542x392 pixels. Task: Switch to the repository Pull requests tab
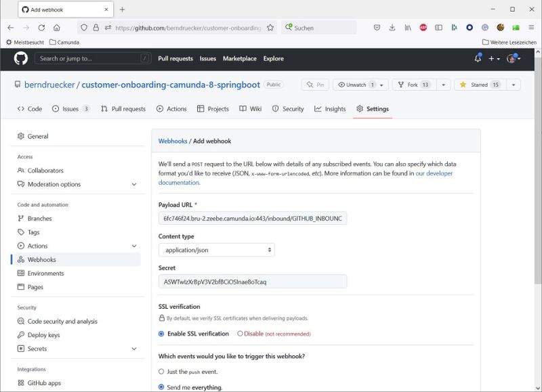[123, 109]
